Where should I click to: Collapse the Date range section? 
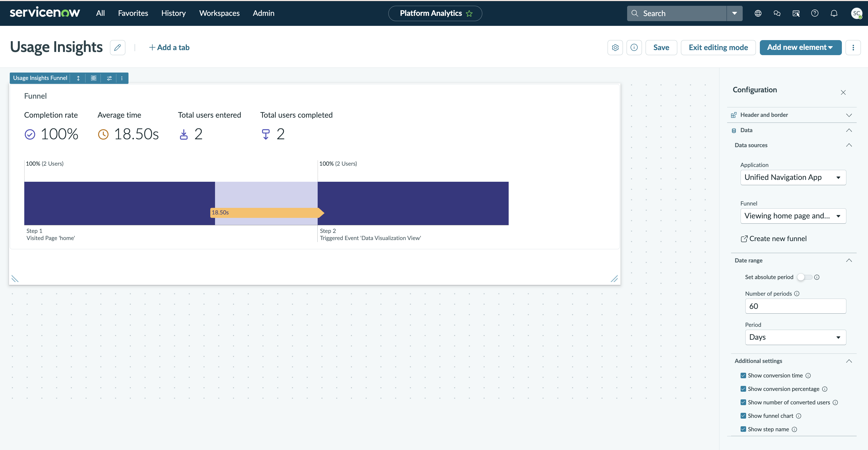794,260
